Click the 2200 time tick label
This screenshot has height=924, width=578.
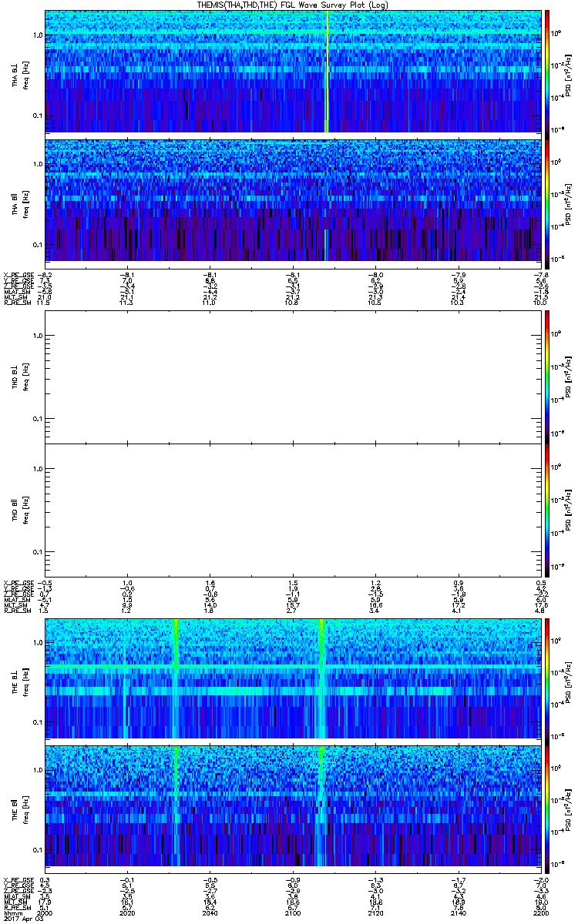[542, 913]
